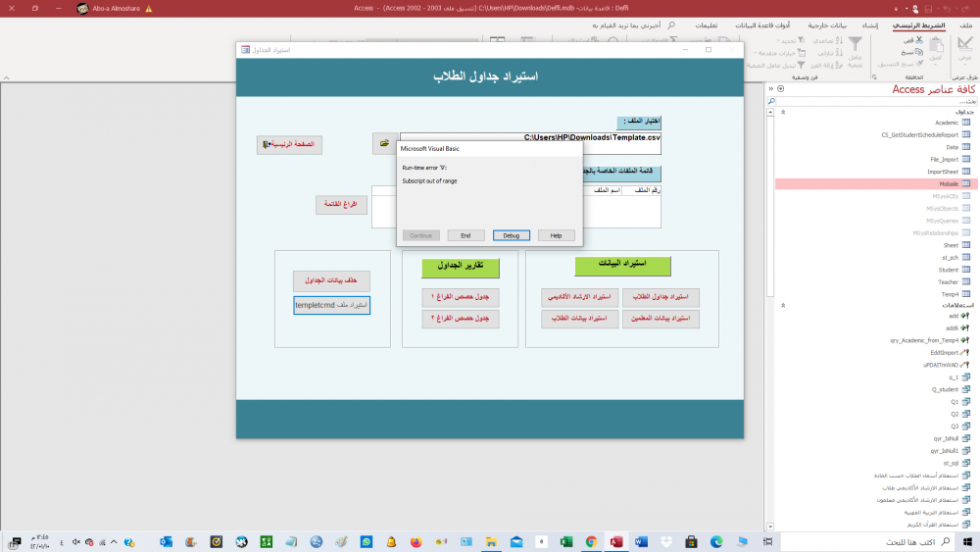Open the الشريط الرئيسي Home ribbon tab
The width and height of the screenshot is (980, 552).
pos(918,25)
